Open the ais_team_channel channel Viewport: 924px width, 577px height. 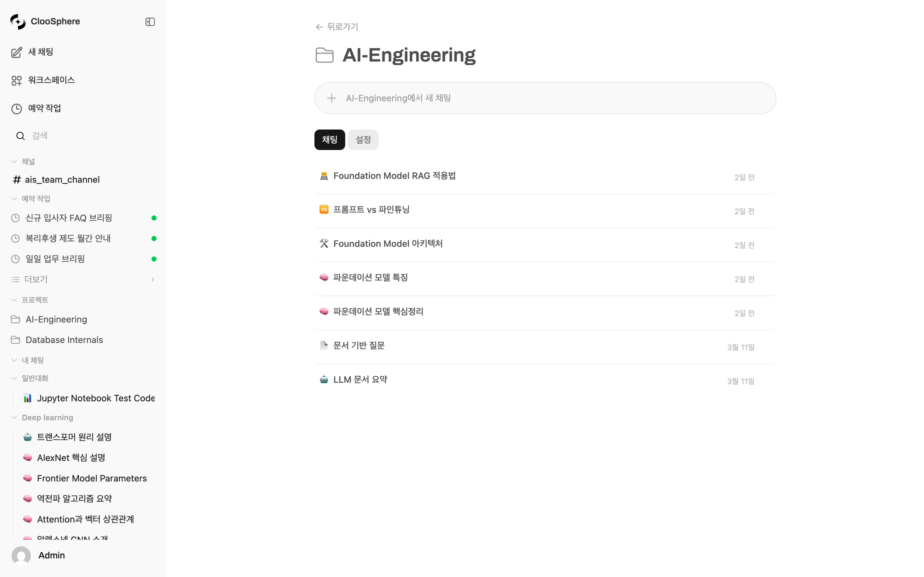pyautogui.click(x=62, y=180)
